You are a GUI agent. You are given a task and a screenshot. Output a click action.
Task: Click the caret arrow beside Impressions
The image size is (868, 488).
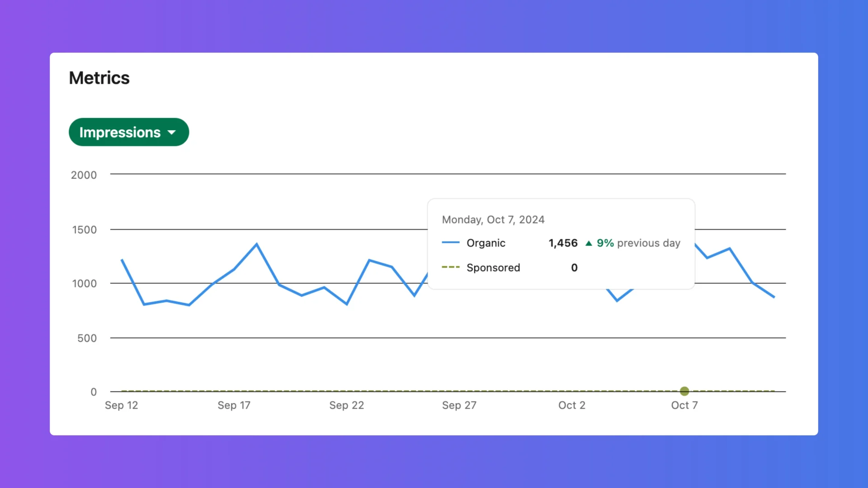point(172,132)
